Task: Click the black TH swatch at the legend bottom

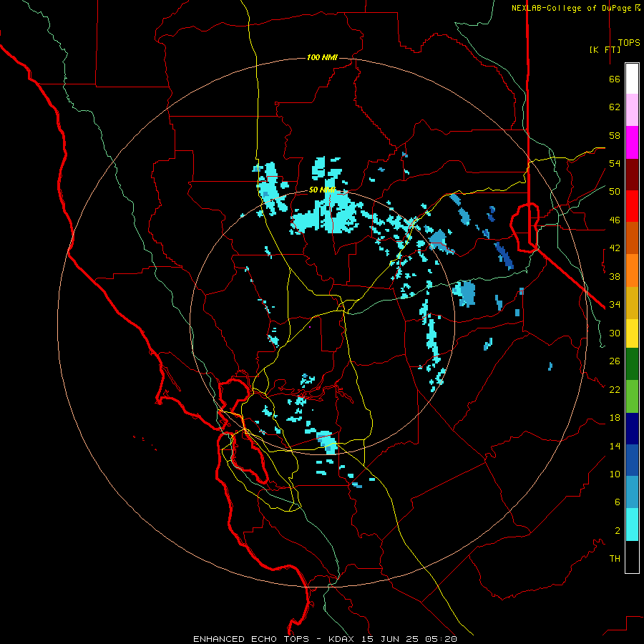Action: click(632, 557)
